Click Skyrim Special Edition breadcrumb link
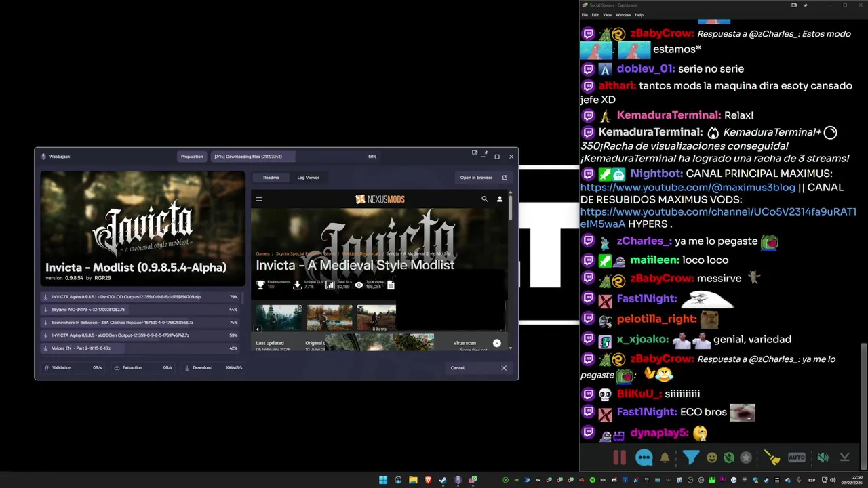Image resolution: width=868 pixels, height=488 pixels. (298, 253)
